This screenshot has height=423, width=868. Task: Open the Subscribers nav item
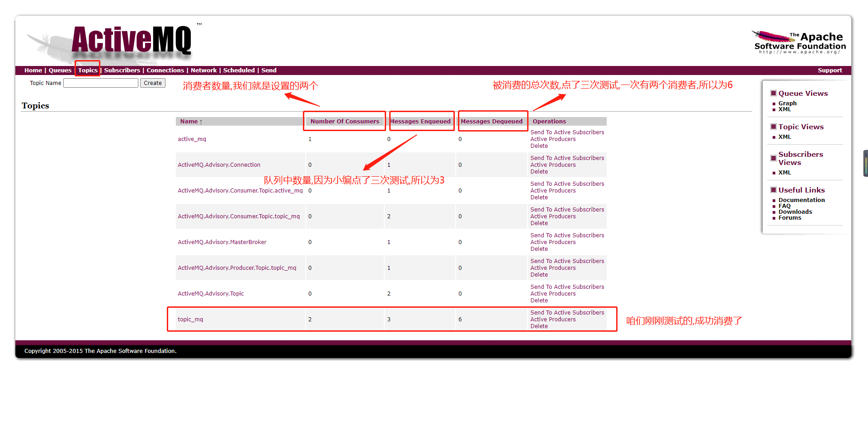pos(122,70)
